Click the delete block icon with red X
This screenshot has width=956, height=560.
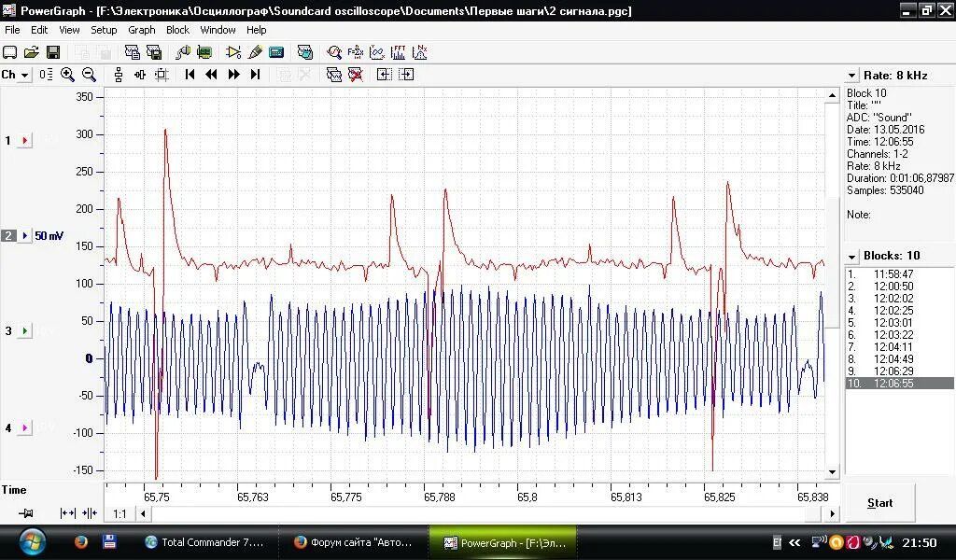coord(356,75)
